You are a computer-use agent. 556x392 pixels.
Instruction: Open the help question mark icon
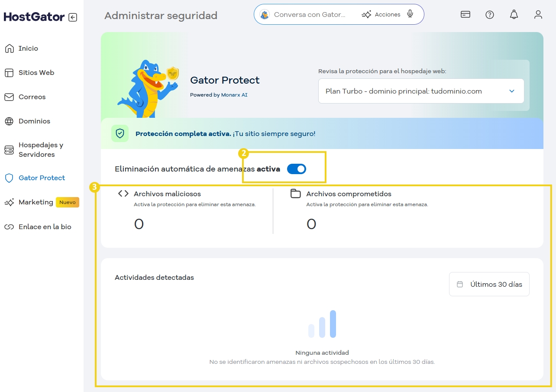[490, 14]
